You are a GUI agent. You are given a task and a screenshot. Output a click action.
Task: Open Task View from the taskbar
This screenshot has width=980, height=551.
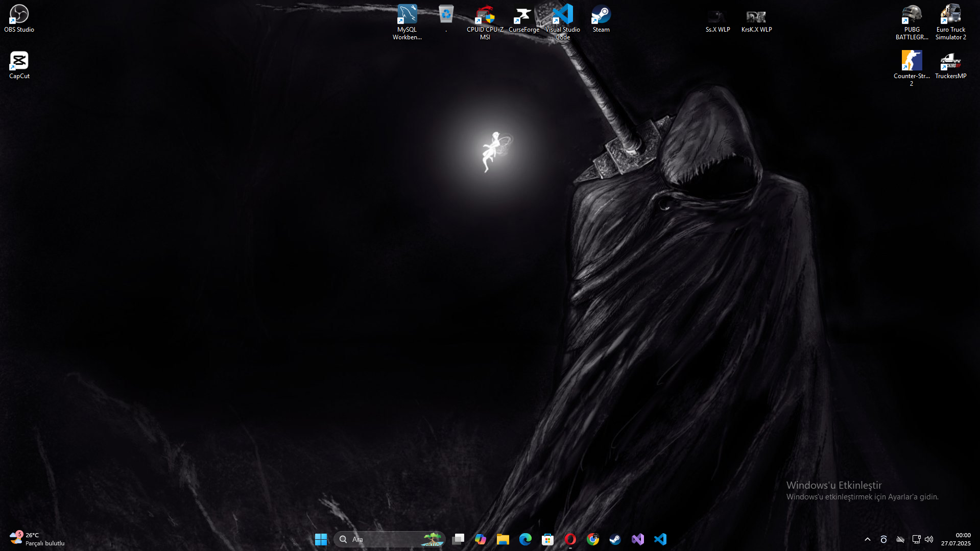point(458,539)
